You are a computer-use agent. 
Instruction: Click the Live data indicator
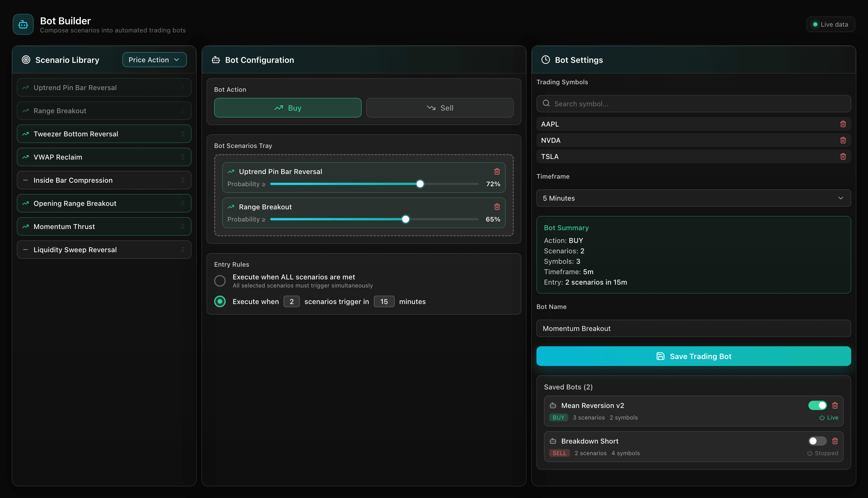pyautogui.click(x=830, y=24)
